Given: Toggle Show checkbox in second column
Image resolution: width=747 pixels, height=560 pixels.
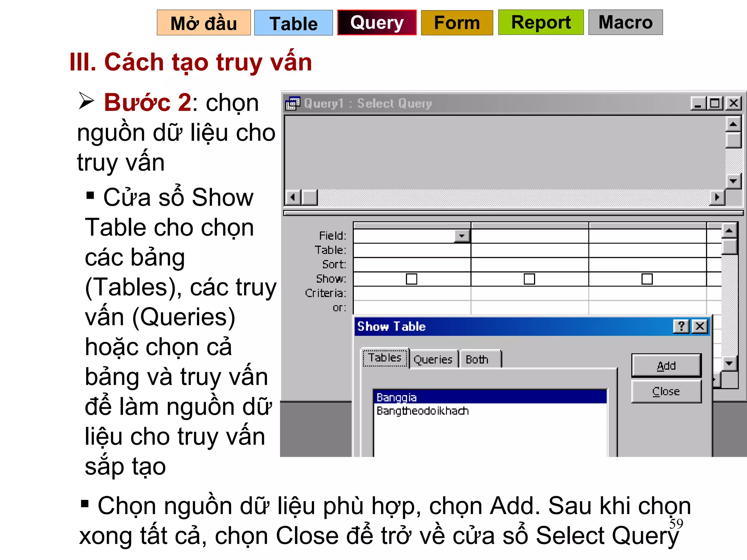Looking at the screenshot, I should point(529,279).
